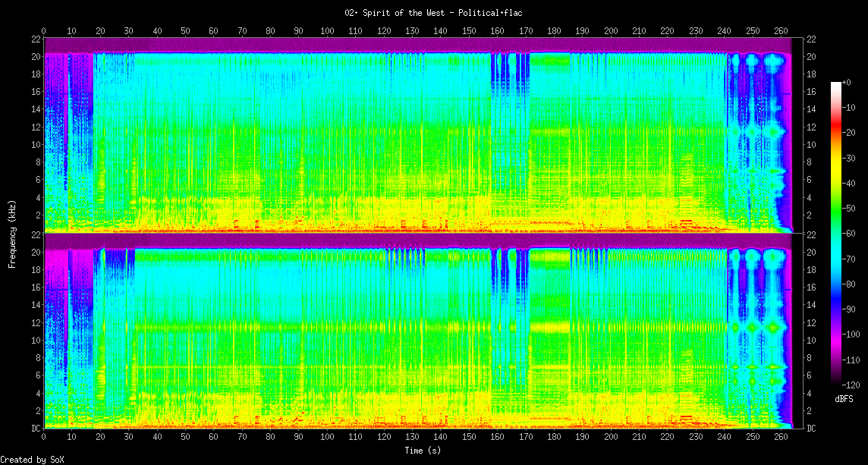Click the '12' frequency tick right of lower channel
Image resolution: width=868 pixels, height=465 pixels.
(x=810, y=323)
